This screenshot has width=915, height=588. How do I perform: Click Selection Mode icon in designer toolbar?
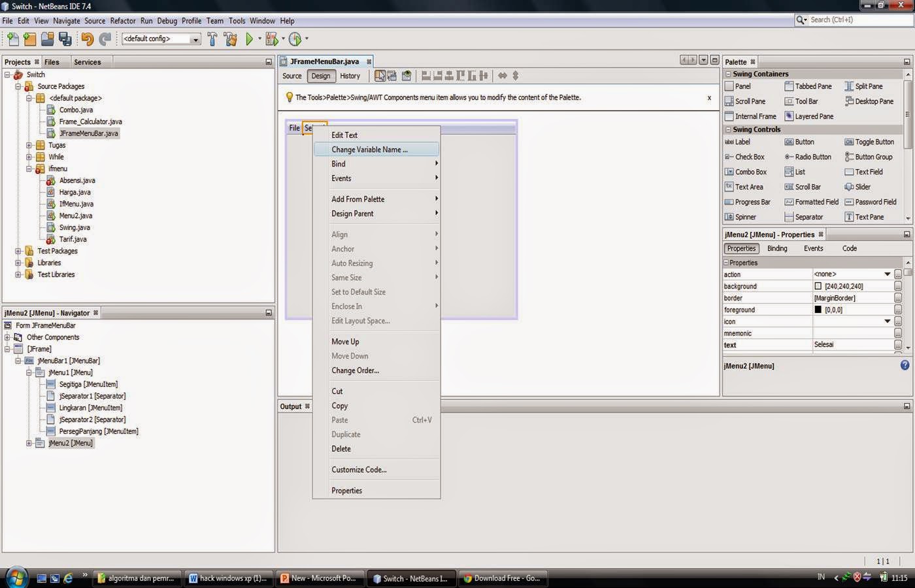[x=380, y=76]
